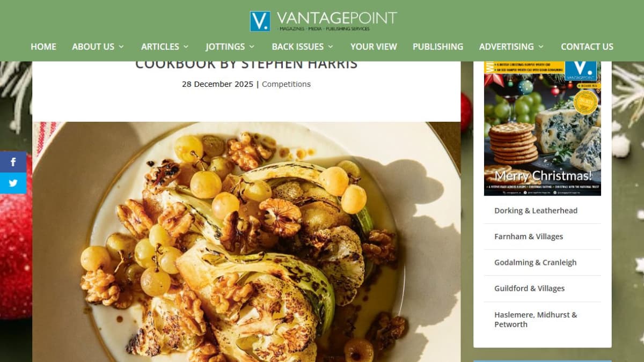The height and width of the screenshot is (362, 644).
Task: Open the Jottings dropdown arrow
Action: (x=252, y=47)
